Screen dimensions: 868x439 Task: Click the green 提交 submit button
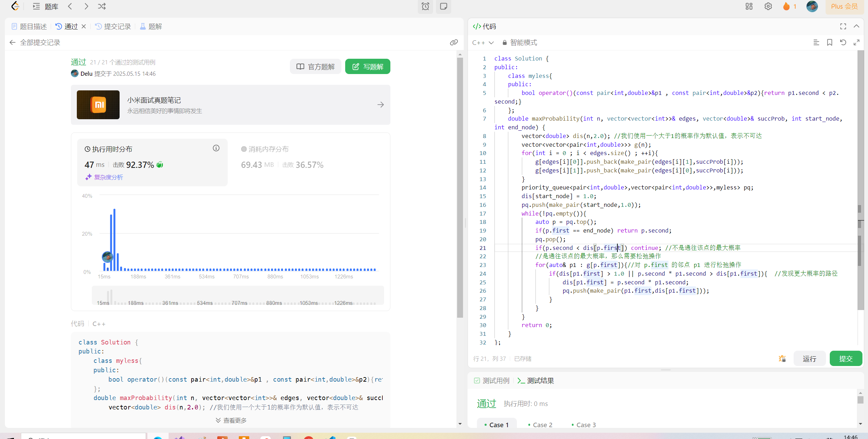coord(845,358)
